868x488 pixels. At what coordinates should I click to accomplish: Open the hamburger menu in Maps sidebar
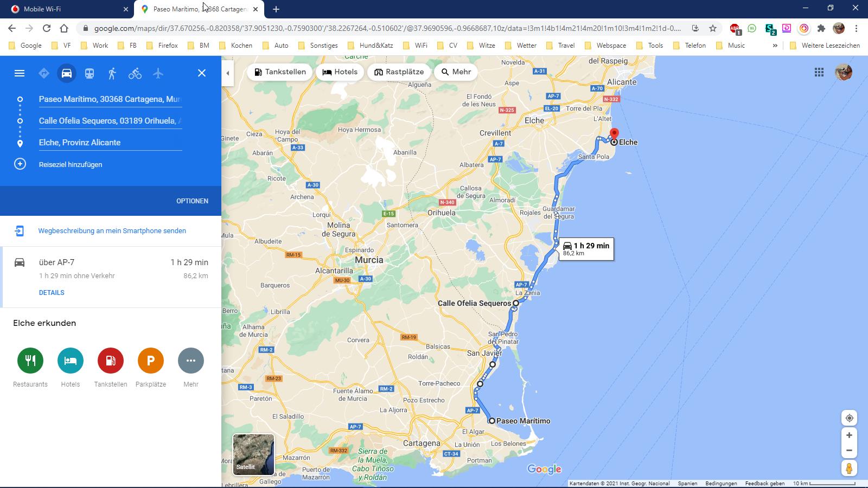click(20, 73)
